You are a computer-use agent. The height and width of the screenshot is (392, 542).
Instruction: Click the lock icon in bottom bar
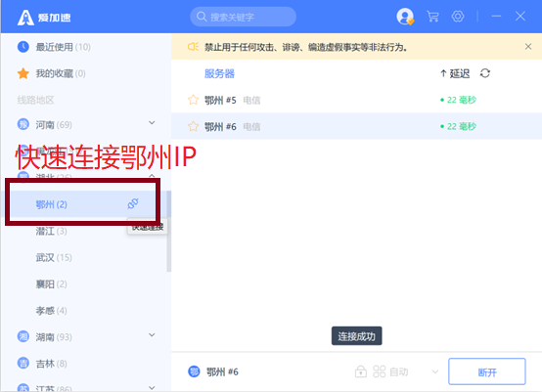[361, 371]
